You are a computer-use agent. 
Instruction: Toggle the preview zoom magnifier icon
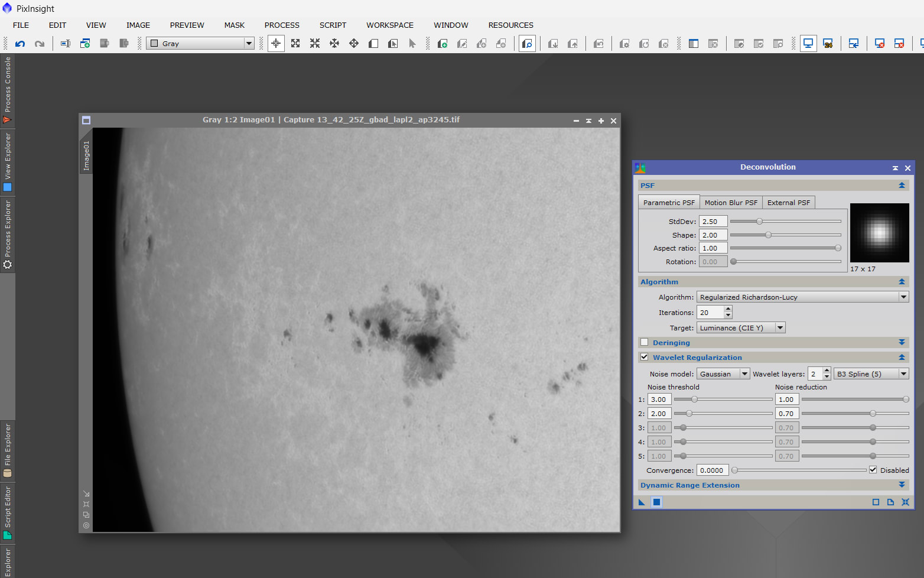[x=527, y=43]
